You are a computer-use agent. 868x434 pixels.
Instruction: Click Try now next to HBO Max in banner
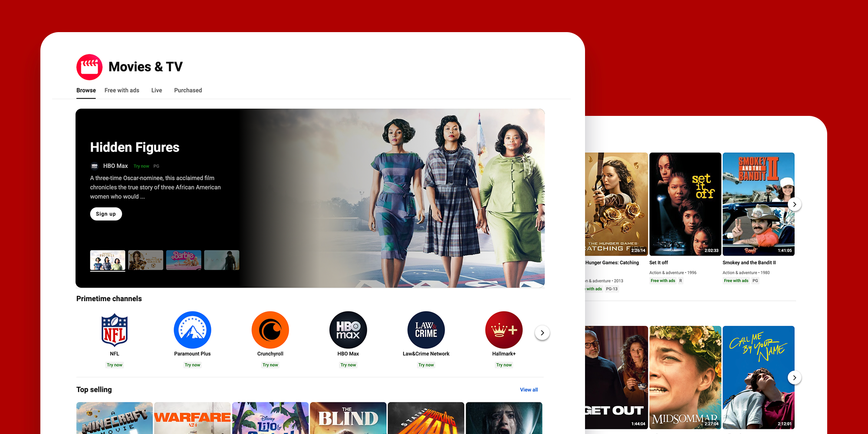[x=141, y=166]
